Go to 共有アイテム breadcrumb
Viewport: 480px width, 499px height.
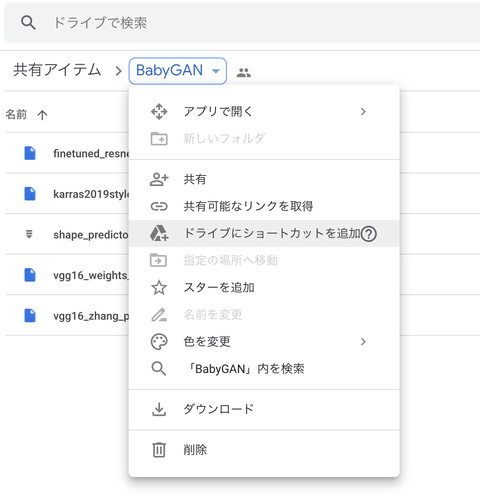coord(57,70)
